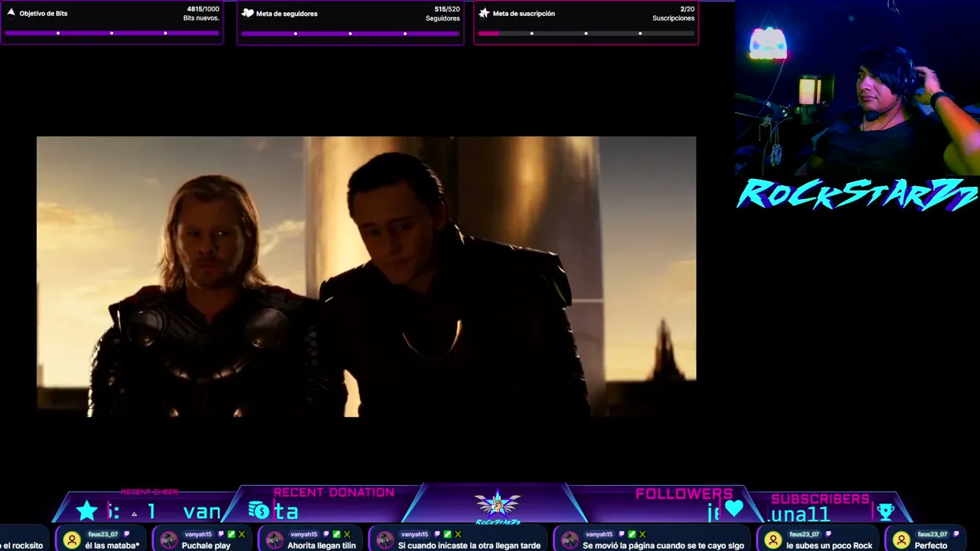Click the '2/20' subscriptions count

[x=688, y=9]
